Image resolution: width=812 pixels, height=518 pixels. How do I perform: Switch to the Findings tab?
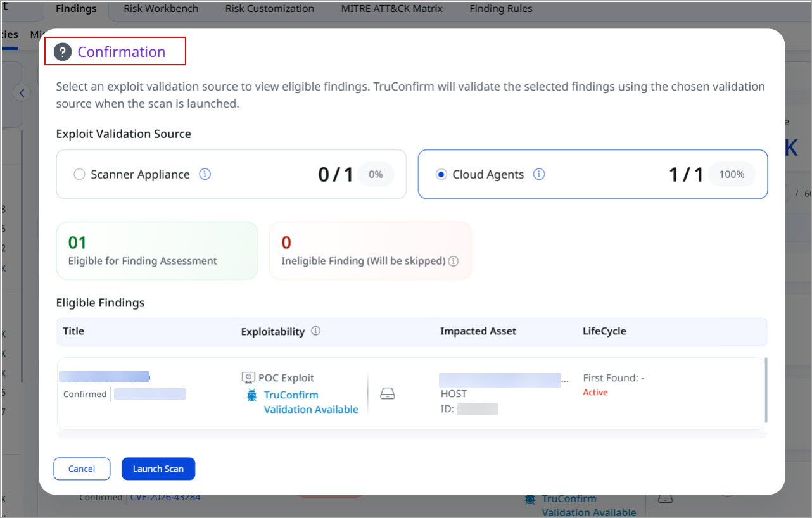click(76, 9)
